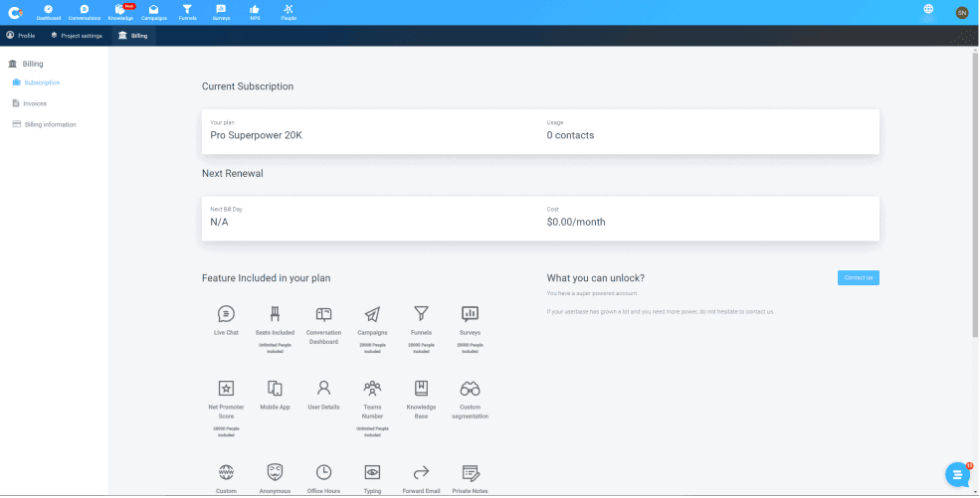Select the Billing tab
Viewport: 980px width, 498px height.
pyautogui.click(x=132, y=35)
